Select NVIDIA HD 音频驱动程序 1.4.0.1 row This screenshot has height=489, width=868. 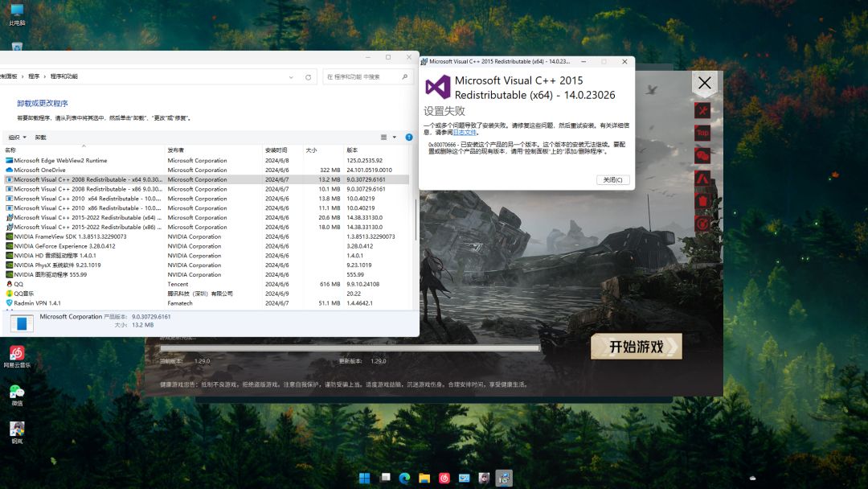[x=207, y=256]
